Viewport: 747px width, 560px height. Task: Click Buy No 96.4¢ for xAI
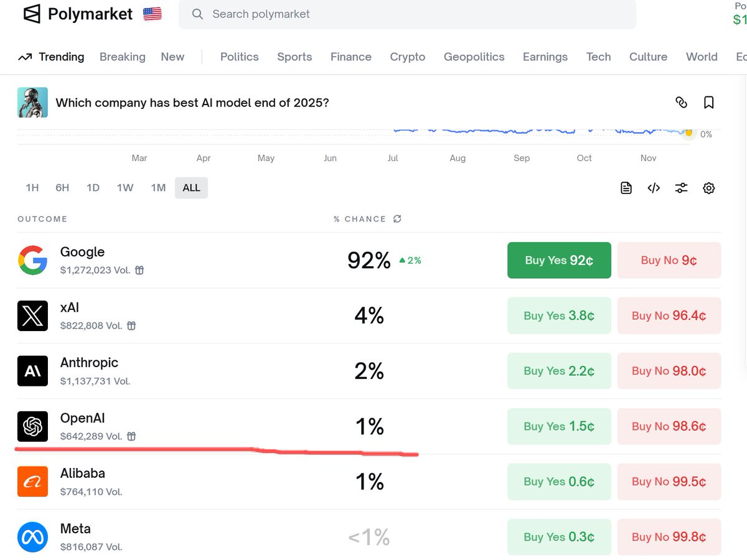669,315
